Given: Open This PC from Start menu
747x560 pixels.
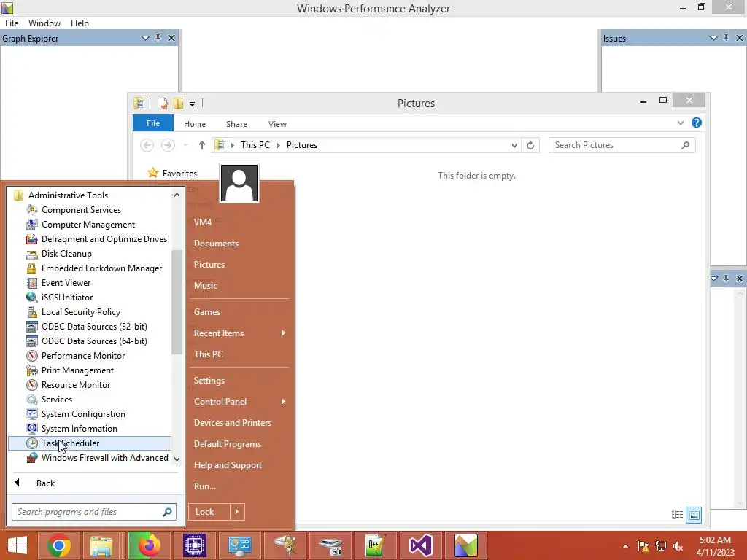Looking at the screenshot, I should click(208, 354).
